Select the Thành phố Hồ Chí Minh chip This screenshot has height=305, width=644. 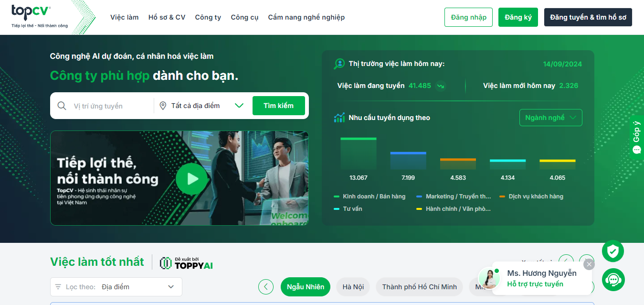coord(419,287)
